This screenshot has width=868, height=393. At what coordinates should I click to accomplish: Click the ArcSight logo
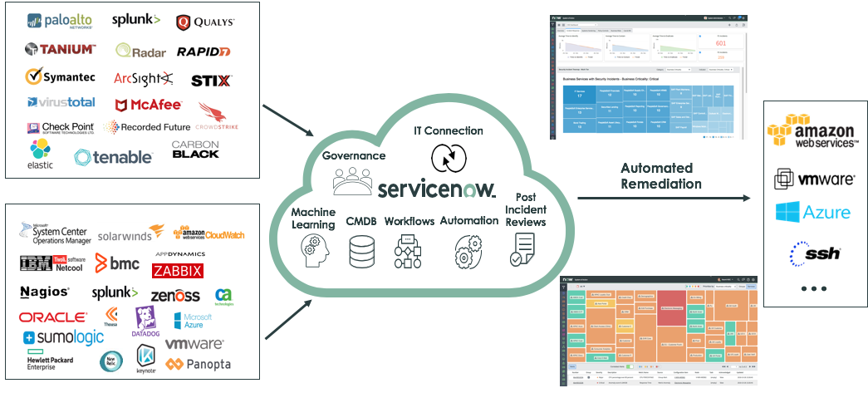point(144,79)
